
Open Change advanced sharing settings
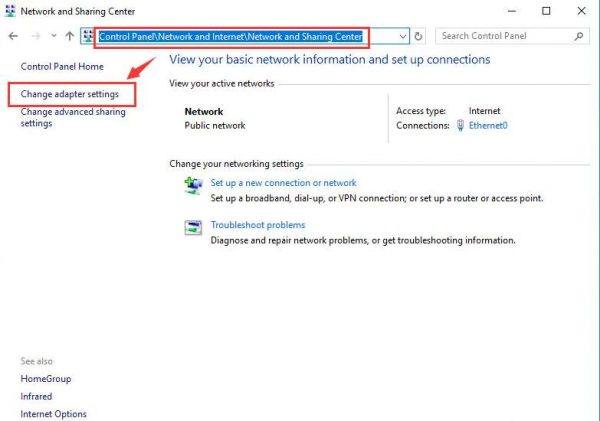click(73, 117)
